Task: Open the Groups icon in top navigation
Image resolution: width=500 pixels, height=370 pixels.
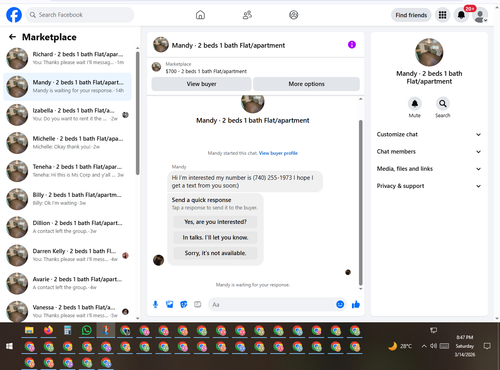Action: point(294,15)
